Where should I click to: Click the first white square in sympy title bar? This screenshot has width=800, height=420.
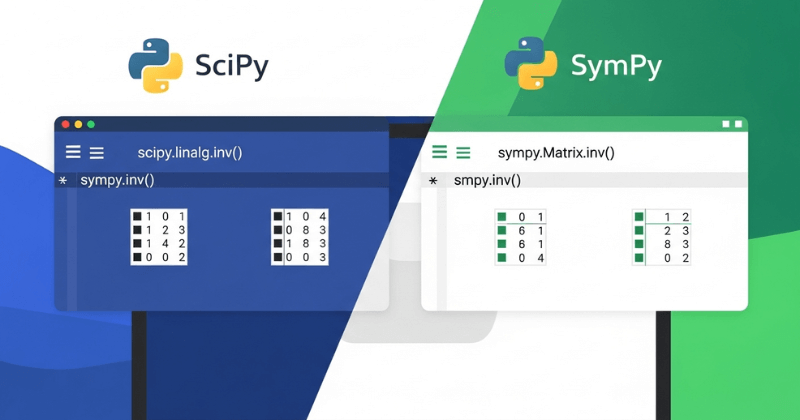coord(726,124)
